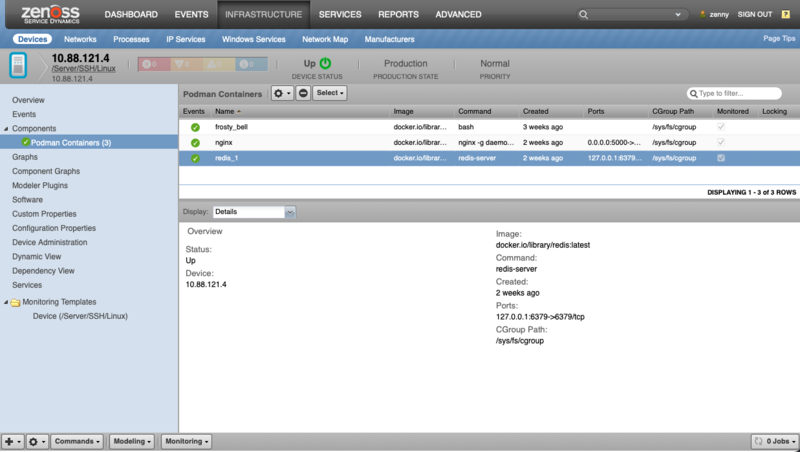This screenshot has height=452, width=800.
Task: Open Page Tips link
Action: pyautogui.click(x=779, y=38)
